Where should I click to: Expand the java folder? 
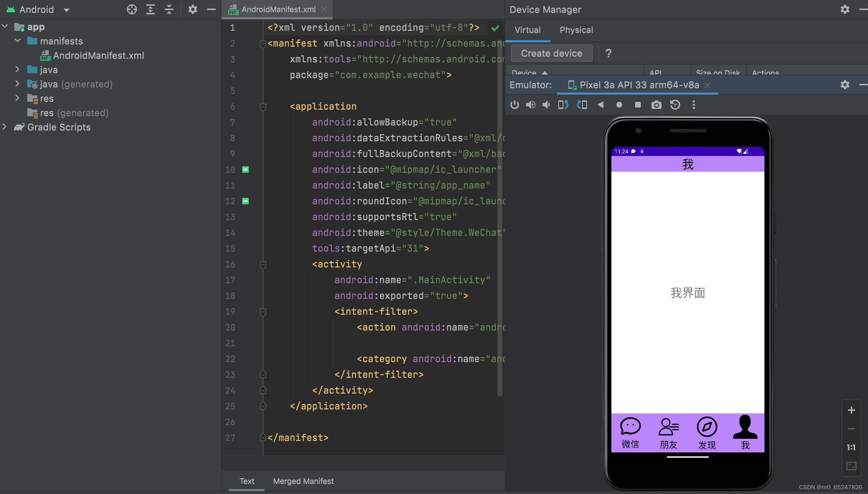18,70
